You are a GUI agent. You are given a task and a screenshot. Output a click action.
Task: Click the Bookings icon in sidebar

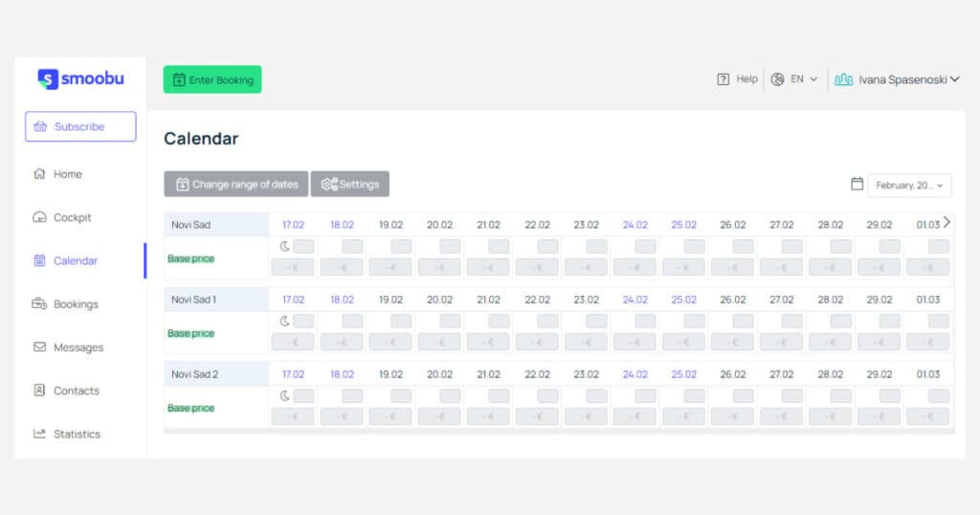[39, 303]
